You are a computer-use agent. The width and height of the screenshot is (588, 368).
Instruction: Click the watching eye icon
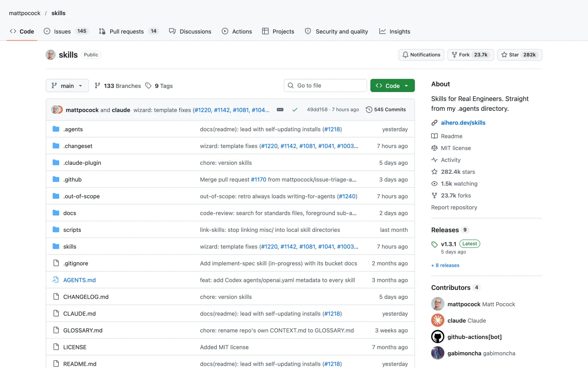pyautogui.click(x=434, y=183)
